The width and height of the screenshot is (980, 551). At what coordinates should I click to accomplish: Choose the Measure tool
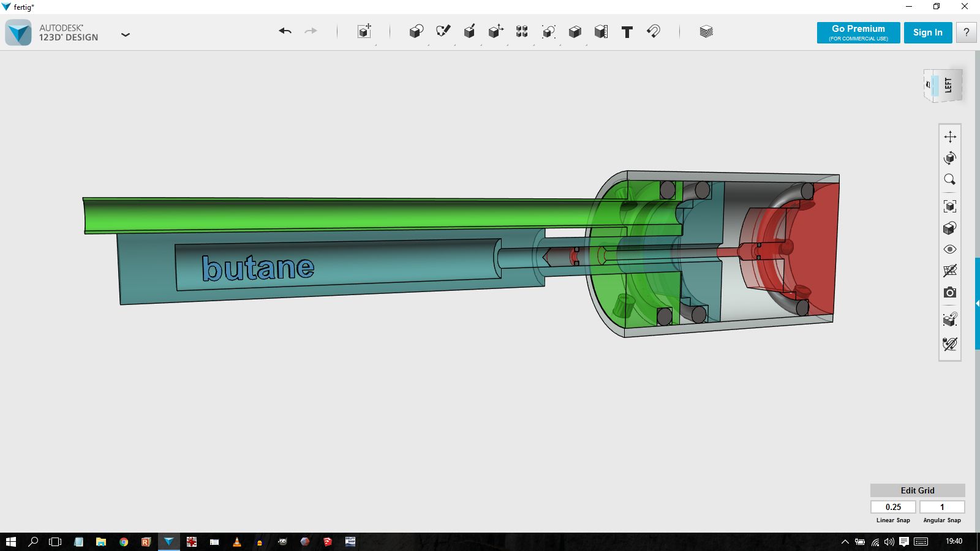tap(601, 32)
